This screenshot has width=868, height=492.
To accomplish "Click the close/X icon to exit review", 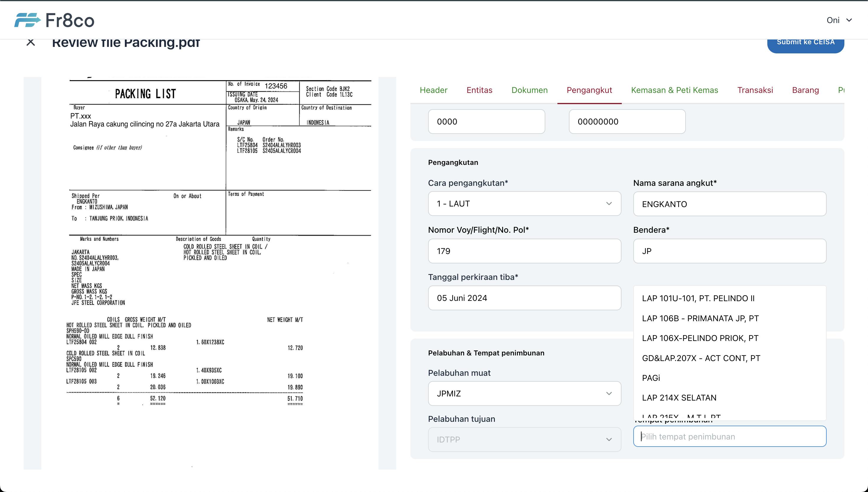I will click(30, 42).
